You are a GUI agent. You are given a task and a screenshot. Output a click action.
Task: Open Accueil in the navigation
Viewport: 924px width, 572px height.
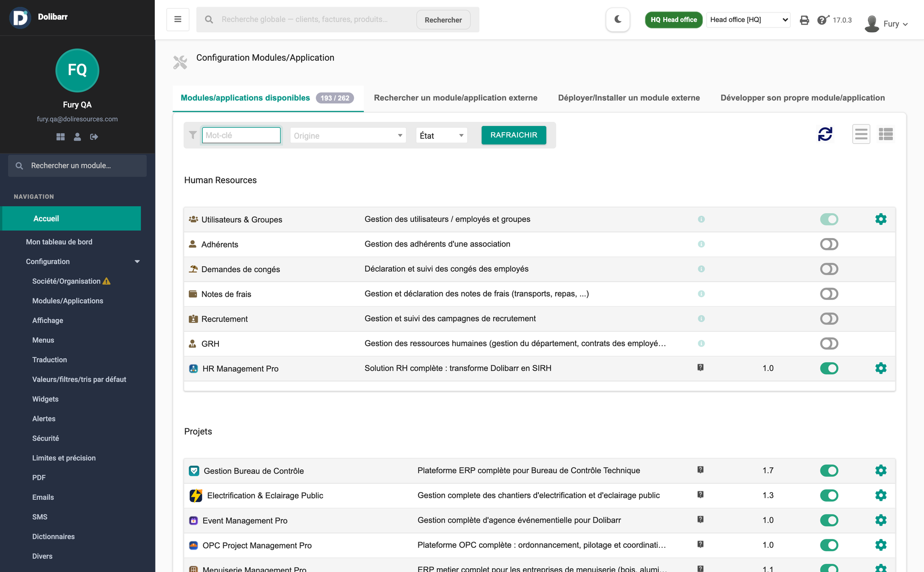72,219
